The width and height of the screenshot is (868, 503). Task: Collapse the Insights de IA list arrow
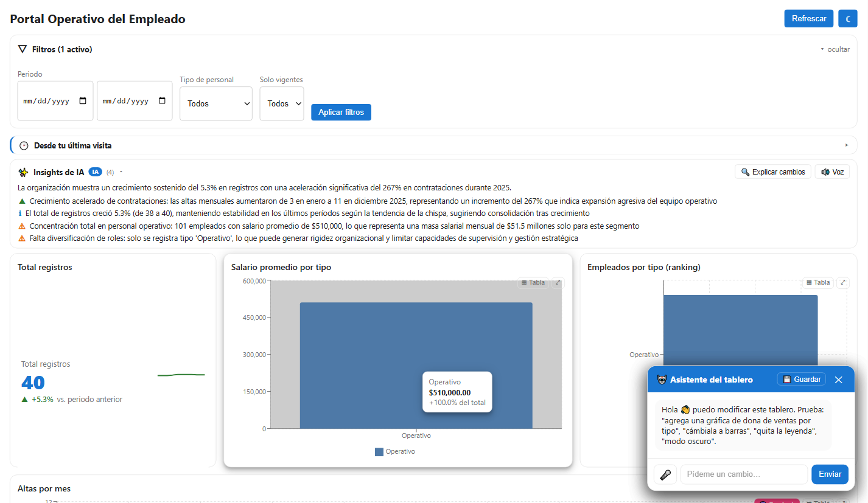[121, 172]
